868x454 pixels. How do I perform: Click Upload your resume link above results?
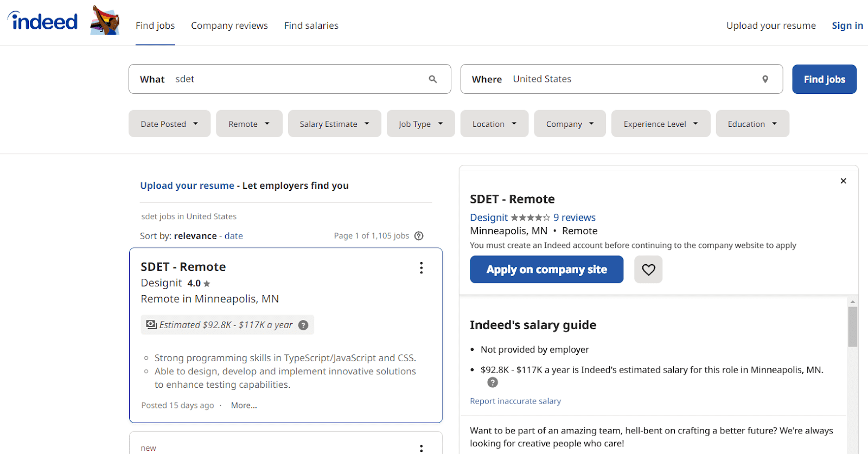coord(187,186)
